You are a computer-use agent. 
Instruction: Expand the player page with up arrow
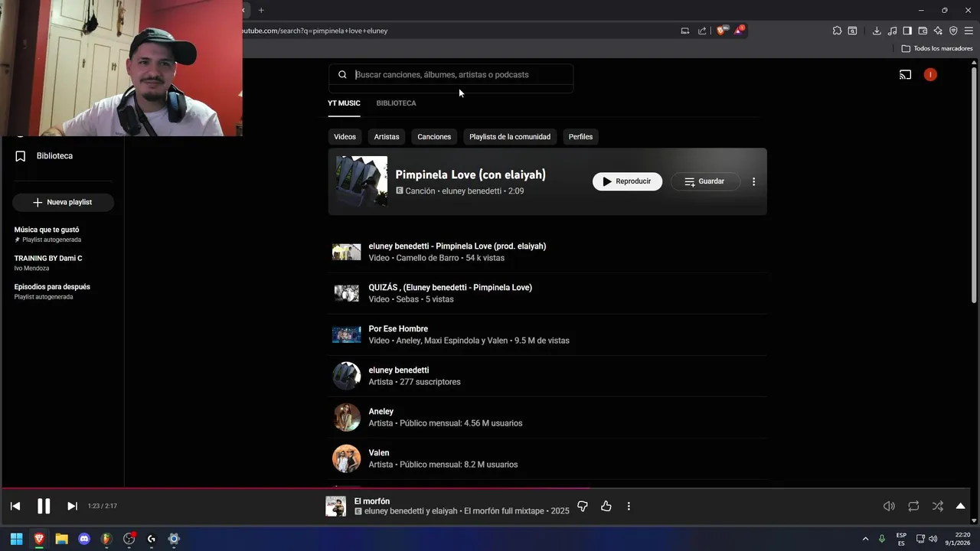[960, 506]
